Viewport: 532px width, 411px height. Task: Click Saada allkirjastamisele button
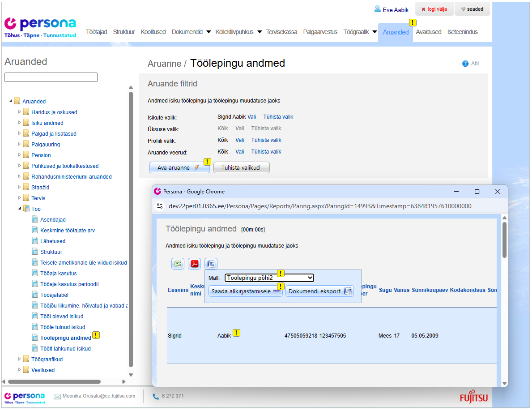click(246, 292)
